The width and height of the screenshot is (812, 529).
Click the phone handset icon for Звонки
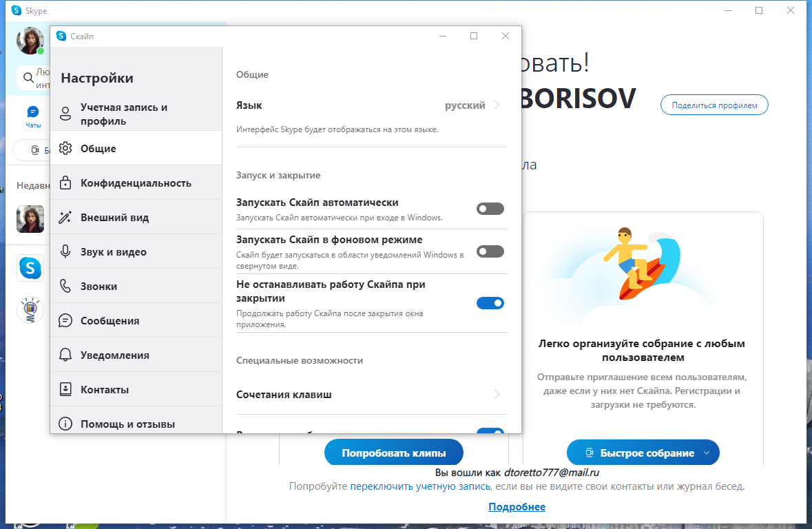(x=65, y=286)
